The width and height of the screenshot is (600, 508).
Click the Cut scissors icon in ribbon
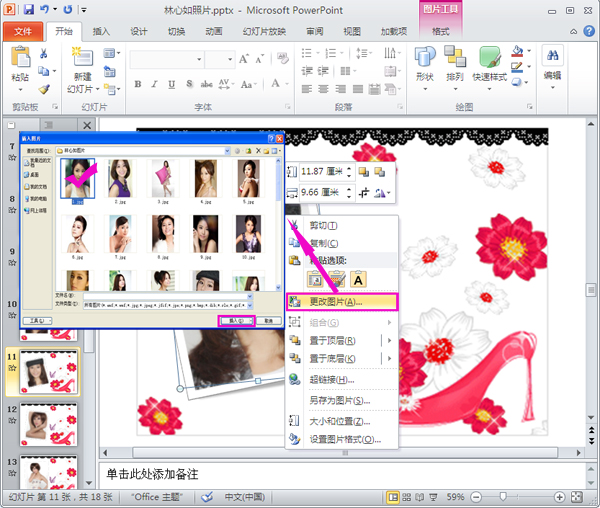click(43, 53)
